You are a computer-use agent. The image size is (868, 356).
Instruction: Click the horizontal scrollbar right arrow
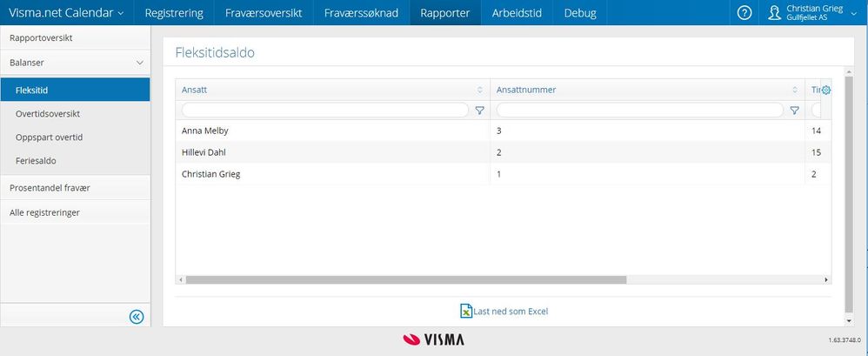point(826,280)
